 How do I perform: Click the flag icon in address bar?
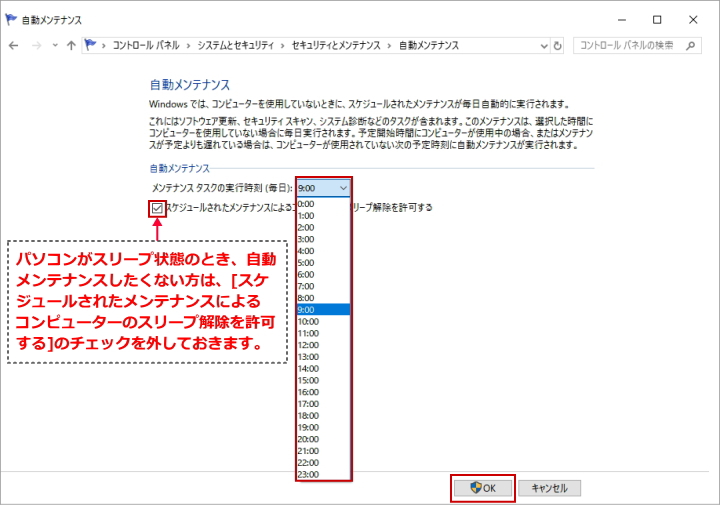point(91,45)
